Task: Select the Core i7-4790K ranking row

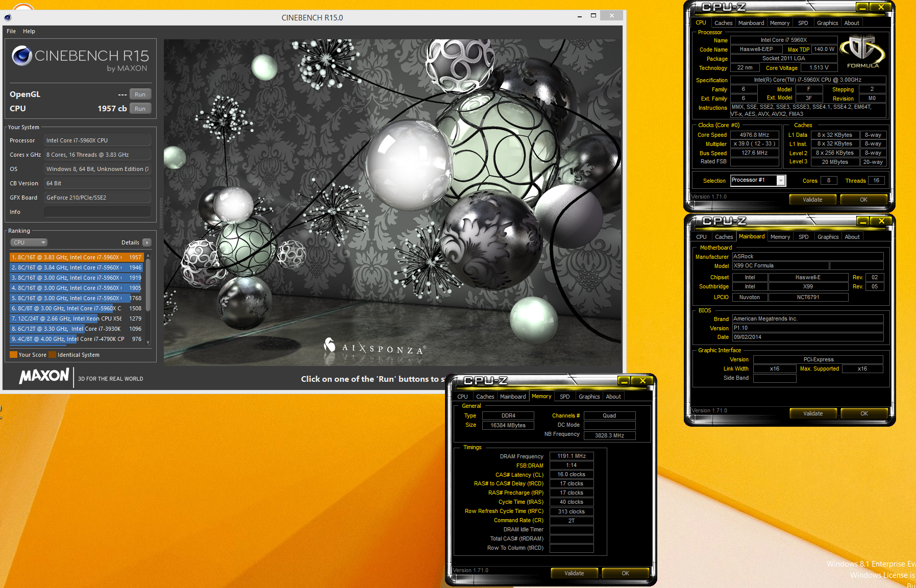Action: coord(77,339)
